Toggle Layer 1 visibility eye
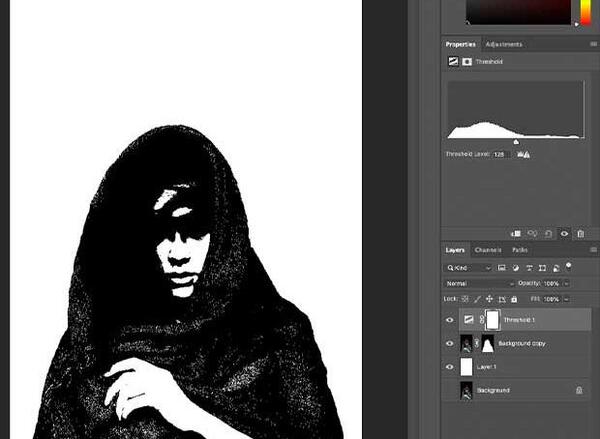This screenshot has width=600, height=439. 450,367
